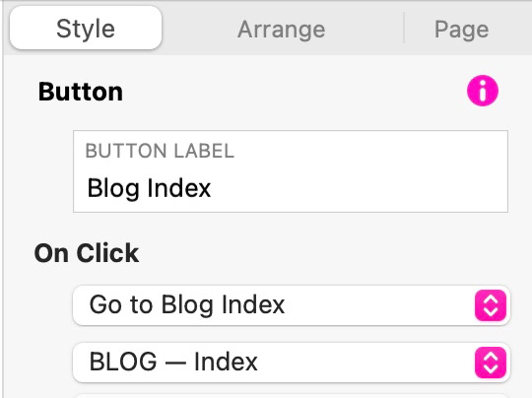Select the Button section heading
The height and width of the screenshot is (398, 532).
click(81, 92)
